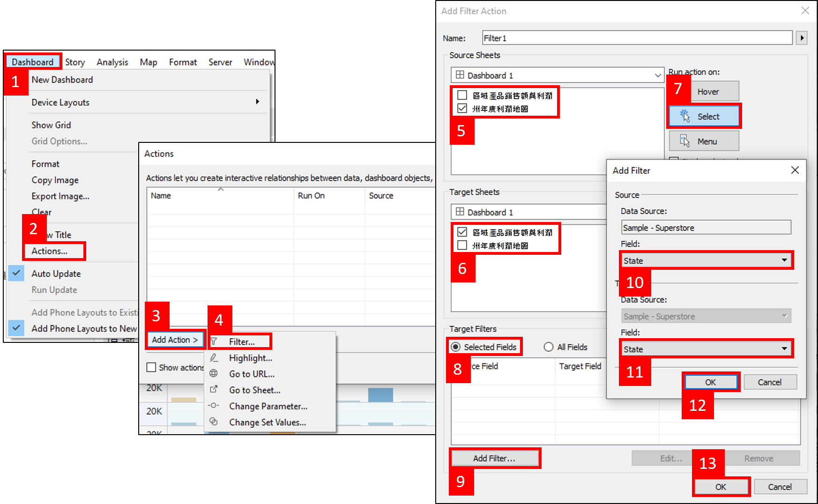Choose New Dashboard from the menu

click(x=62, y=80)
